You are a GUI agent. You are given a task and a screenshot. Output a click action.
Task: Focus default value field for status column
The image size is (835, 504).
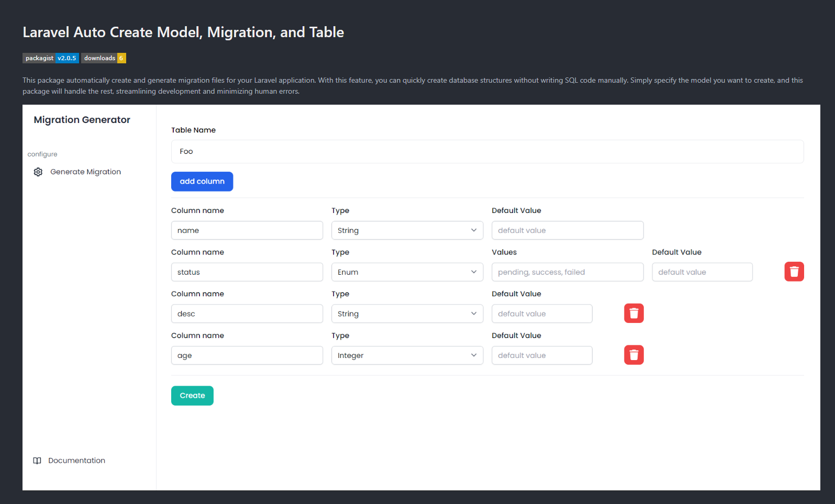pos(702,272)
